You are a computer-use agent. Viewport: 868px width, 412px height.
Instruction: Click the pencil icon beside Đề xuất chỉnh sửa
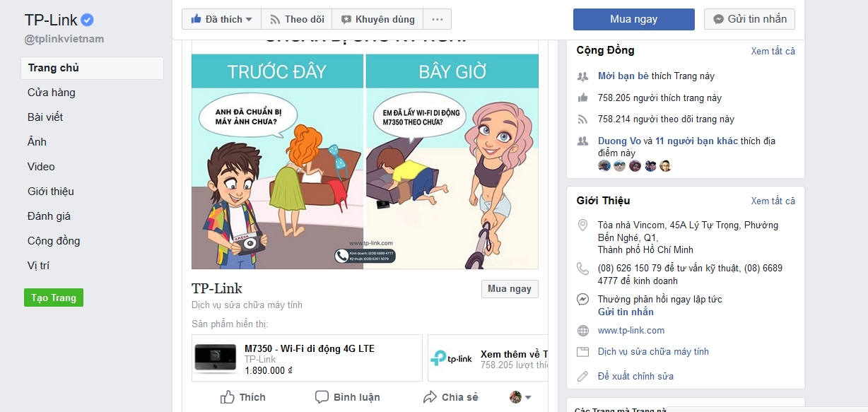pyautogui.click(x=583, y=376)
